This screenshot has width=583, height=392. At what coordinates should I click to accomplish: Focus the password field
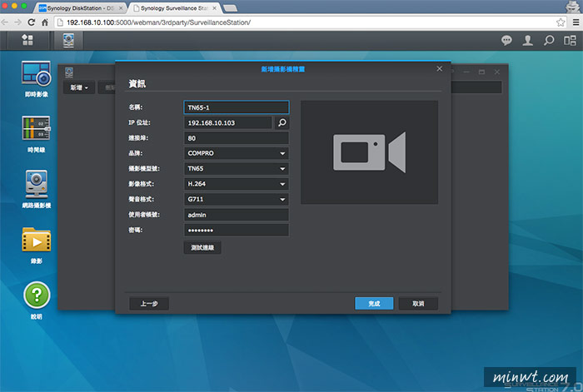[237, 230]
